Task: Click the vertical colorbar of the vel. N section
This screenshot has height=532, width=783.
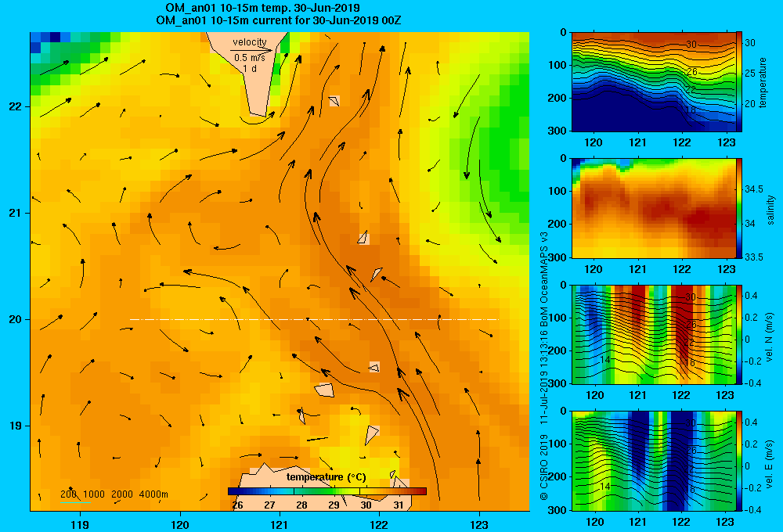Action: pyautogui.click(x=739, y=334)
